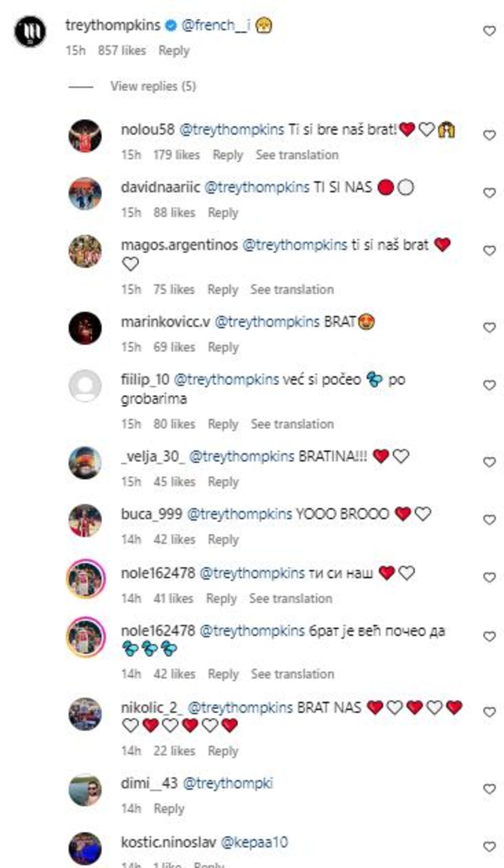
Task: Heart the marinkovicc.v BRAT comment
Action: coord(489,328)
